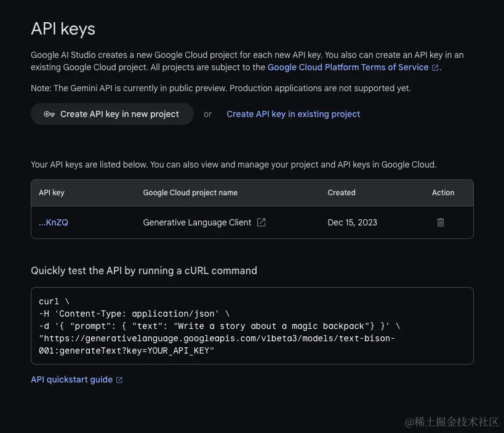Click the "API keys" page heading
This screenshot has height=433, width=504.
63,29
